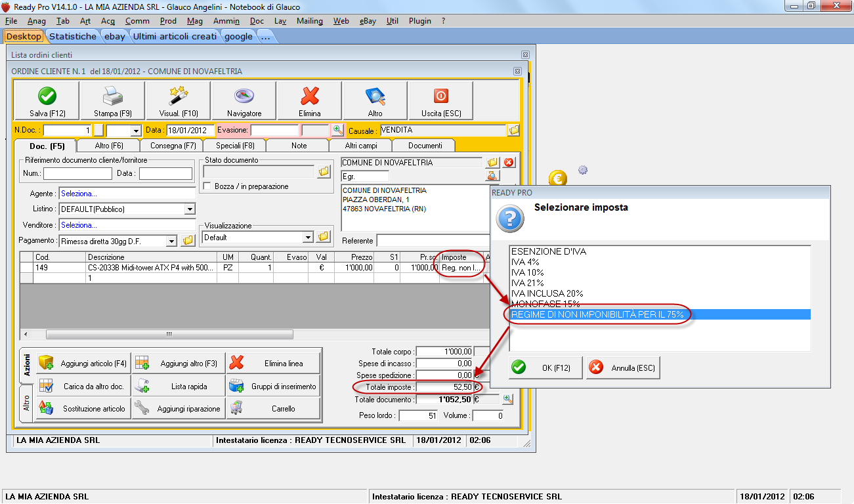The width and height of the screenshot is (854, 504).
Task: Open the Navigatore compass tool
Action: click(244, 100)
